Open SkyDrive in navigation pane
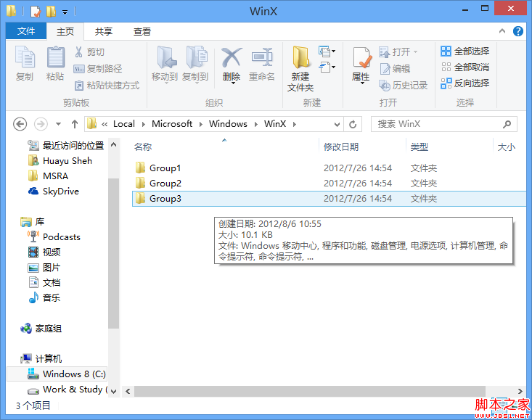 click(x=53, y=192)
